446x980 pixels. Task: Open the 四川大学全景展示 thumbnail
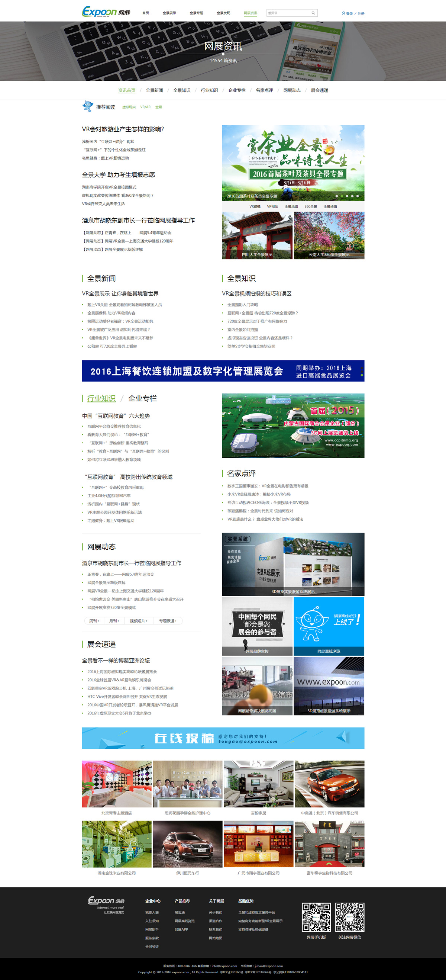(257, 235)
